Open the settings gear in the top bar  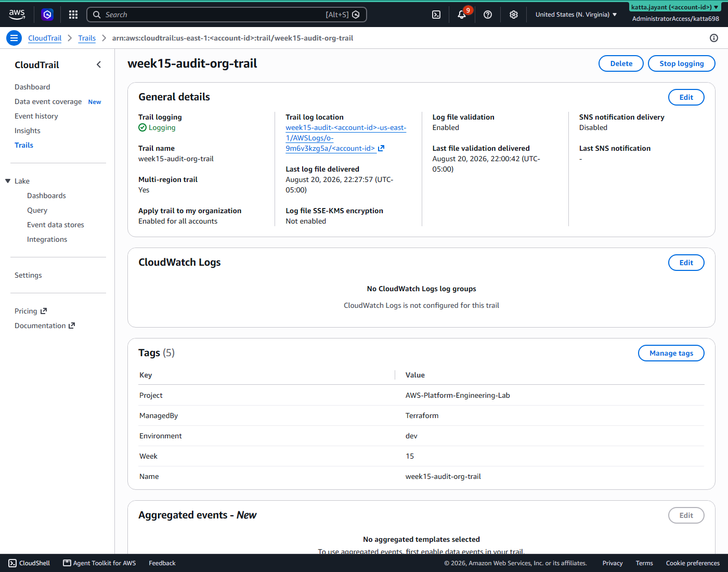click(x=514, y=15)
